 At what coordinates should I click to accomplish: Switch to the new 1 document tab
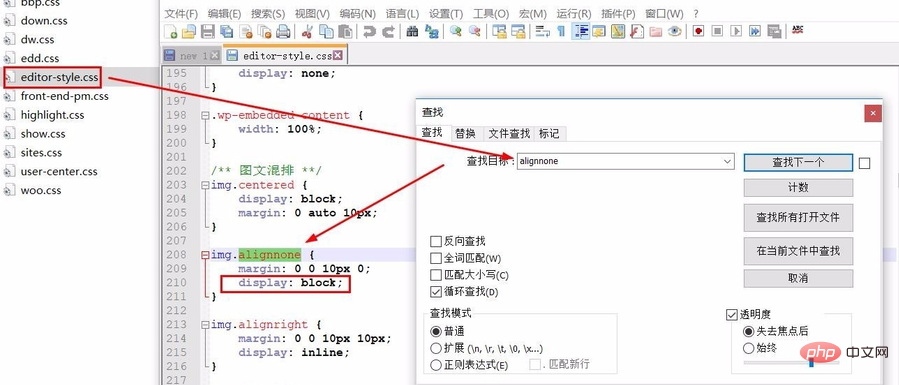pyautogui.click(x=191, y=56)
